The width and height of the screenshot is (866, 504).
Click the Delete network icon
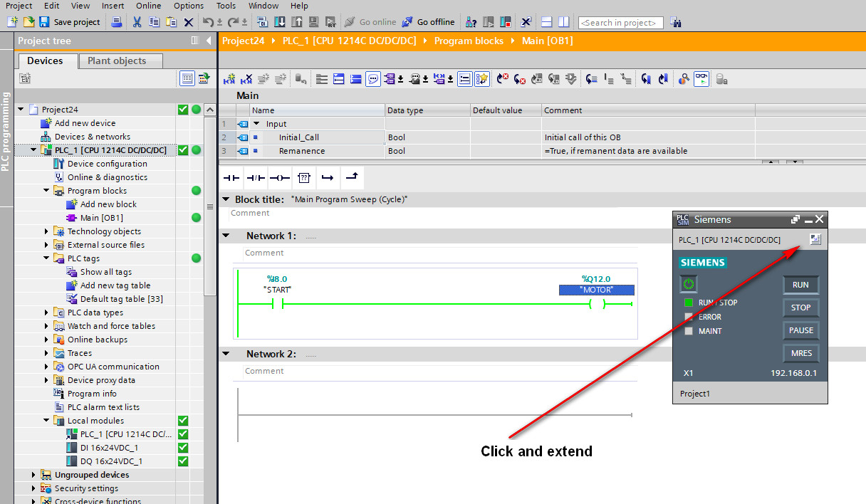(246, 79)
